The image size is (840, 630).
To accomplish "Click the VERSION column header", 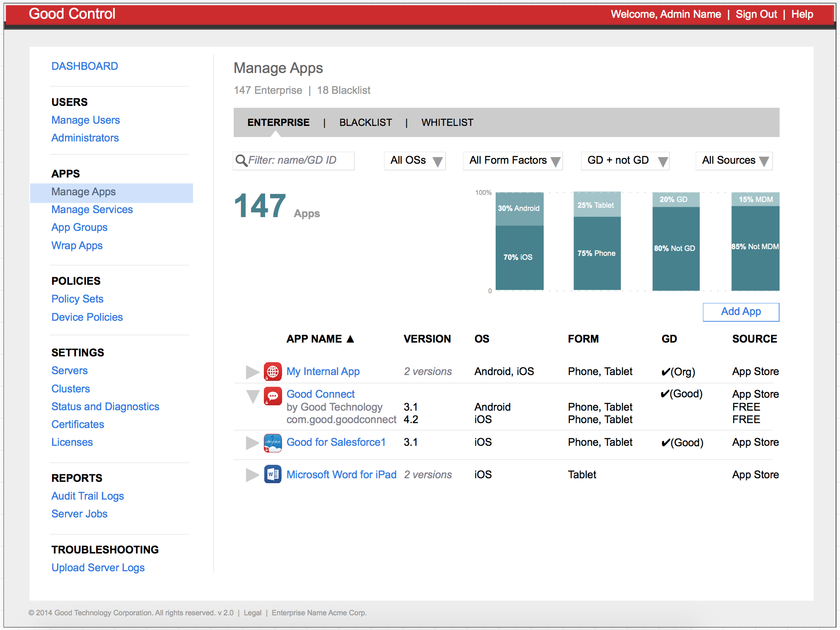I will (x=427, y=339).
